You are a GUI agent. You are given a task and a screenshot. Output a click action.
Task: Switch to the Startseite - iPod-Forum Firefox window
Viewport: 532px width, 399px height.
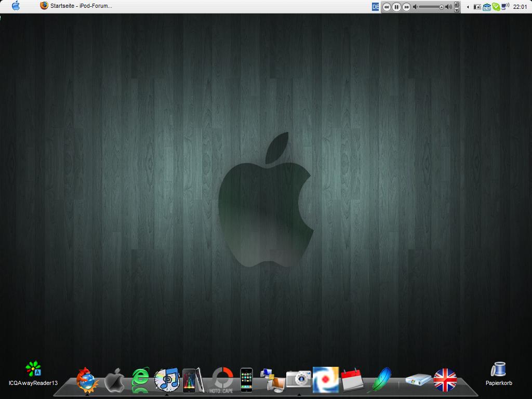pyautogui.click(x=76, y=6)
